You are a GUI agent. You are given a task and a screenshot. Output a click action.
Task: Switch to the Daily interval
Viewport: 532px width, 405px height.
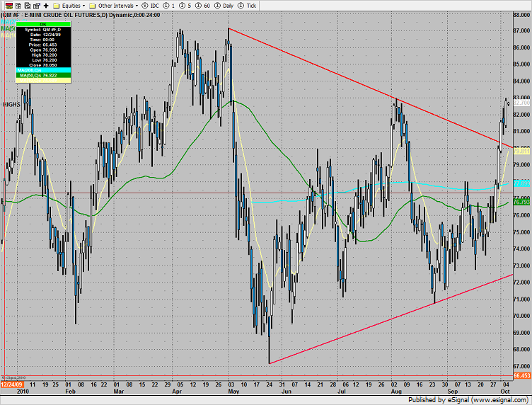[224, 6]
